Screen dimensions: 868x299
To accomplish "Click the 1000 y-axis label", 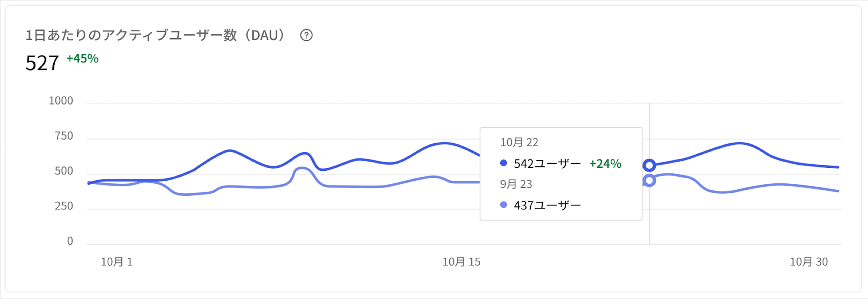I will coord(61,101).
